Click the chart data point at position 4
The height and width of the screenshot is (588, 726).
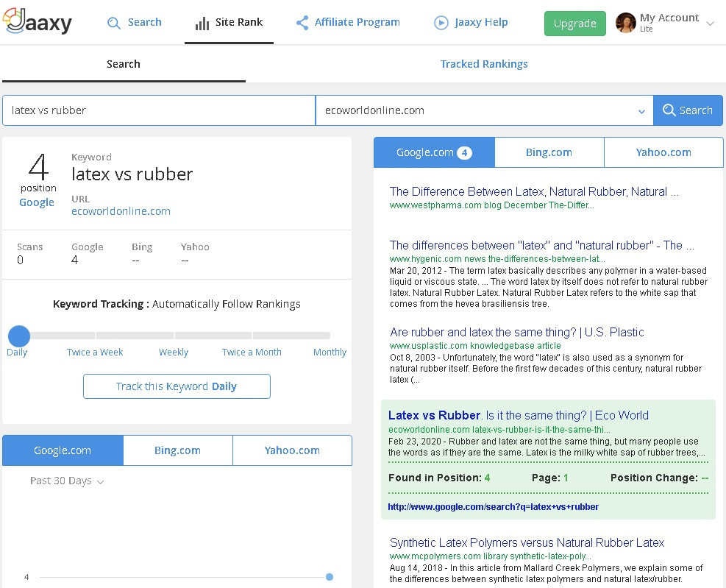coord(330,577)
